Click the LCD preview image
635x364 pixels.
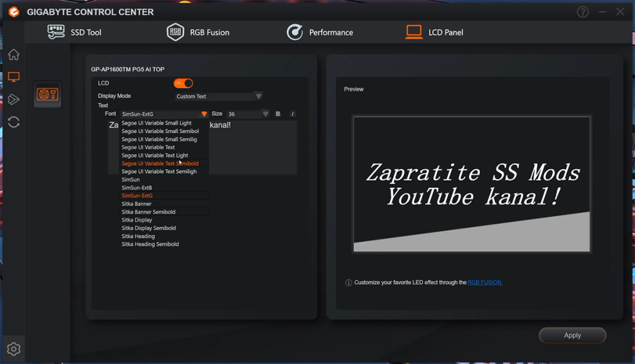(471, 184)
